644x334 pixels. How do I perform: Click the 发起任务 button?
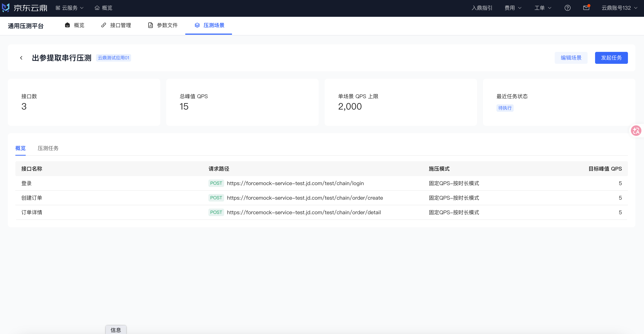coord(611,58)
